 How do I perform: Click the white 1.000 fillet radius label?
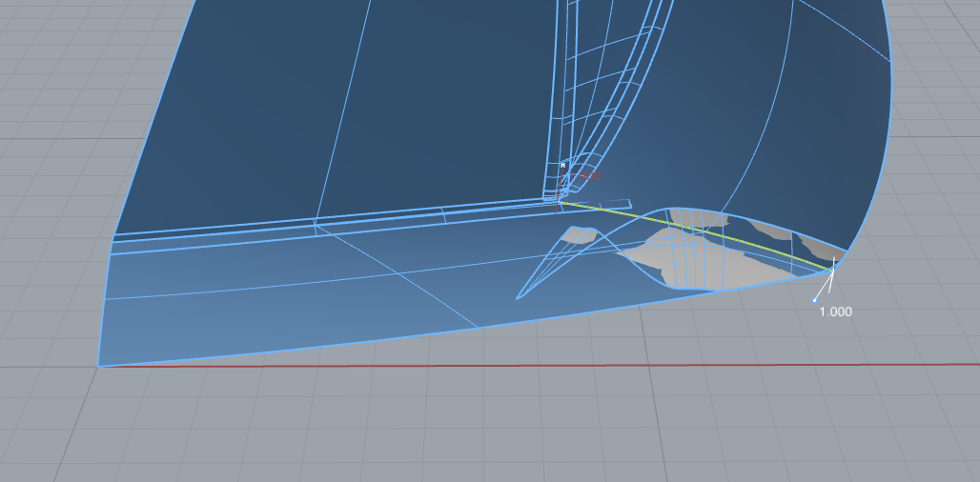[836, 311]
